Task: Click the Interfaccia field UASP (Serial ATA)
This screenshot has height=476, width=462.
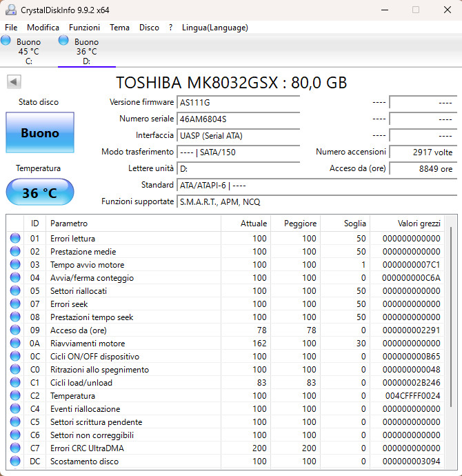Action: pos(239,135)
